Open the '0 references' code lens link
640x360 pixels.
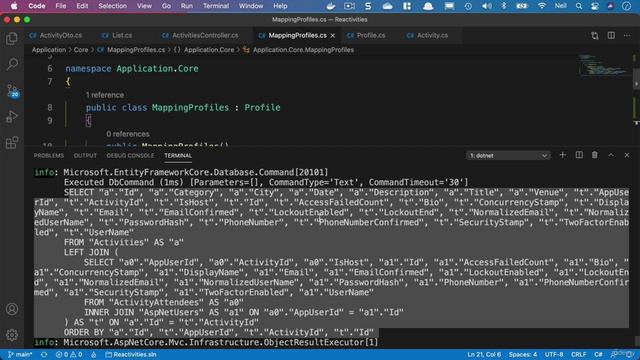128,134
